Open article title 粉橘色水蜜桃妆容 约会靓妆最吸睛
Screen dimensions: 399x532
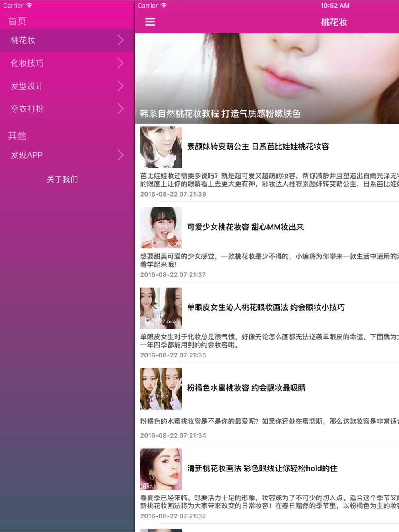click(246, 388)
